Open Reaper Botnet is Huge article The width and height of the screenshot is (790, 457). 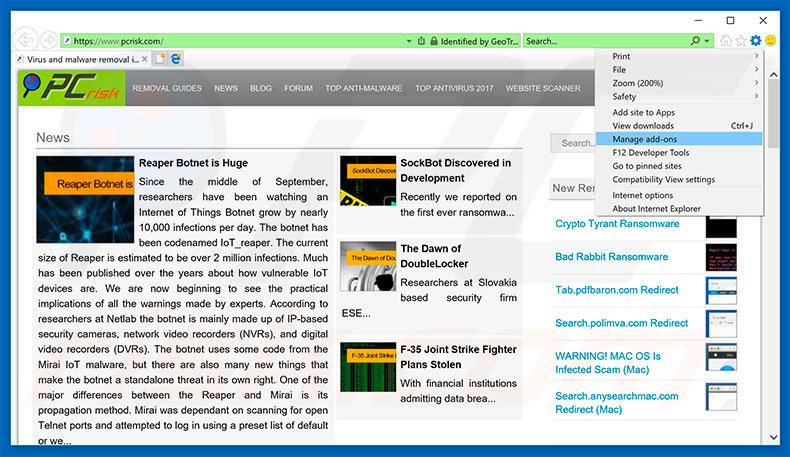click(x=193, y=163)
